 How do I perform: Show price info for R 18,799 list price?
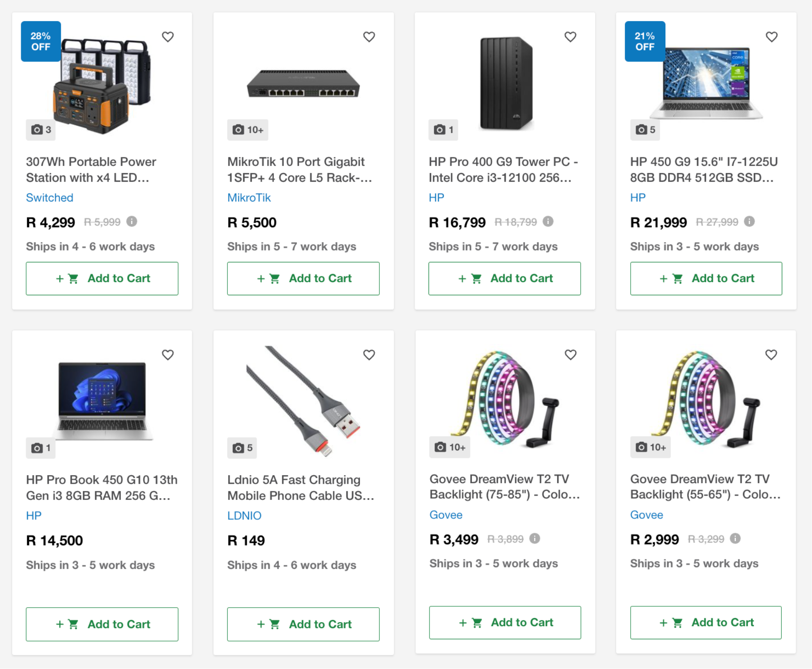[548, 221]
